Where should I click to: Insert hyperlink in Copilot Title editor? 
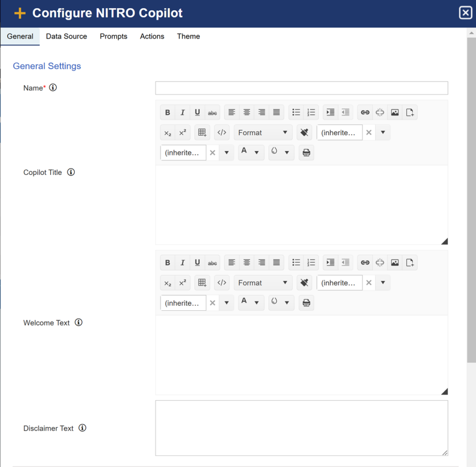[365, 113]
